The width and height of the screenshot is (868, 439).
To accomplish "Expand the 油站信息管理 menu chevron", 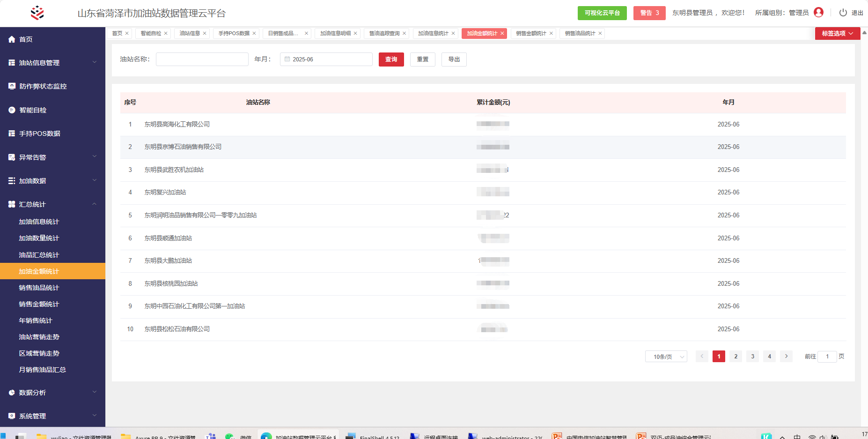I will pos(94,62).
